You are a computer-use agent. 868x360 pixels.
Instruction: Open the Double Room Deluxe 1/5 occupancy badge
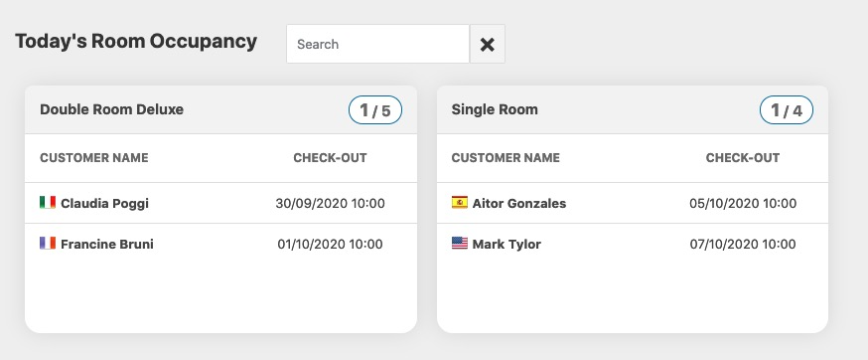coord(375,109)
